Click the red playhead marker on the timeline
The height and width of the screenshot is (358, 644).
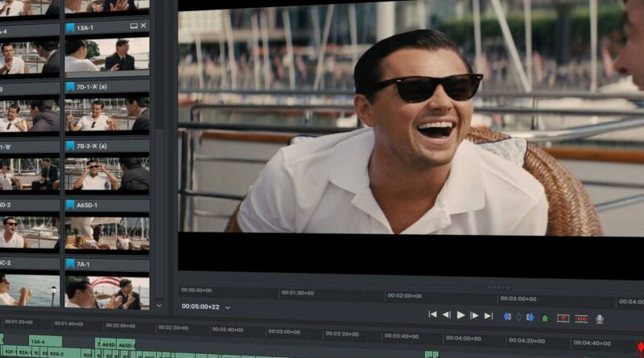pos(640,348)
